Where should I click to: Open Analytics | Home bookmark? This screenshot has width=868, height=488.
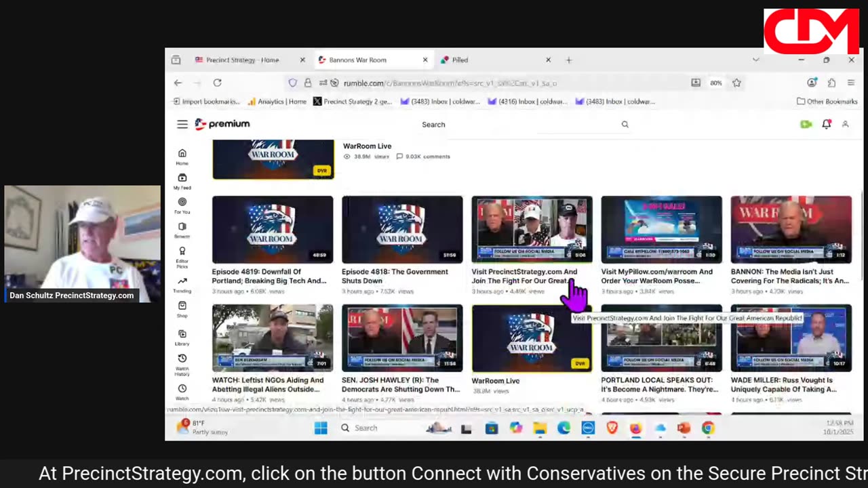[x=277, y=102]
